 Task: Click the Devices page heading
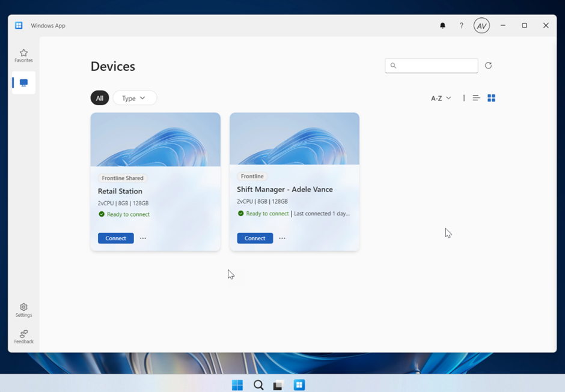point(113,66)
